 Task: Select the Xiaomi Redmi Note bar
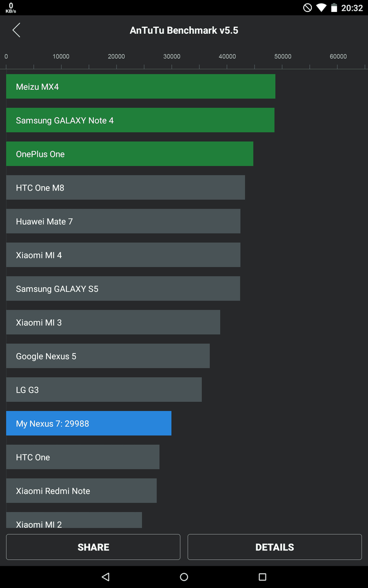click(81, 491)
